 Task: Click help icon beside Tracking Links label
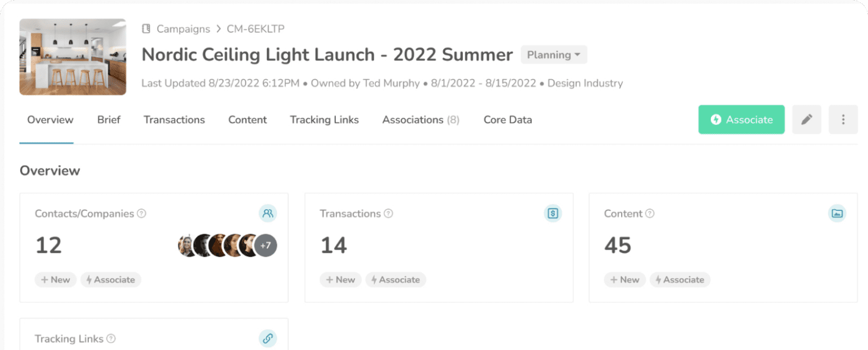(x=111, y=339)
